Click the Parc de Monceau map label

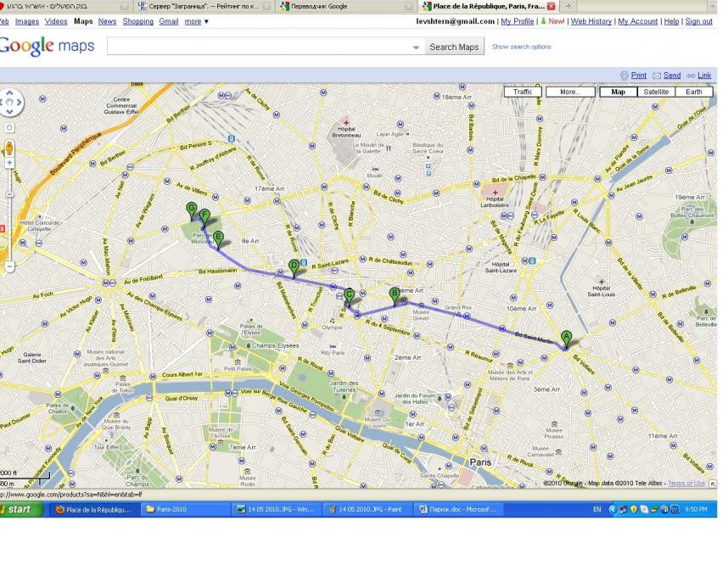203,238
